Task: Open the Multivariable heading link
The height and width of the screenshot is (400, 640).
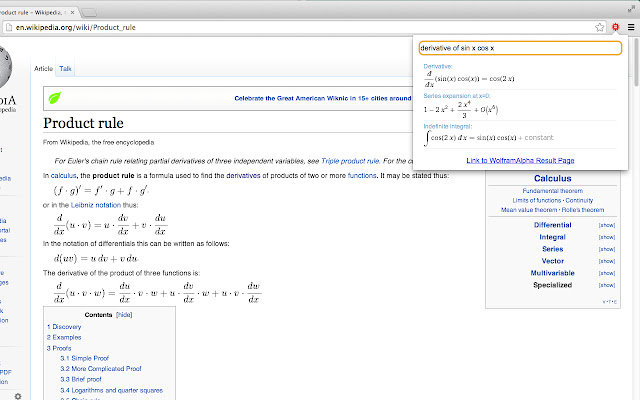Action: 553,273
